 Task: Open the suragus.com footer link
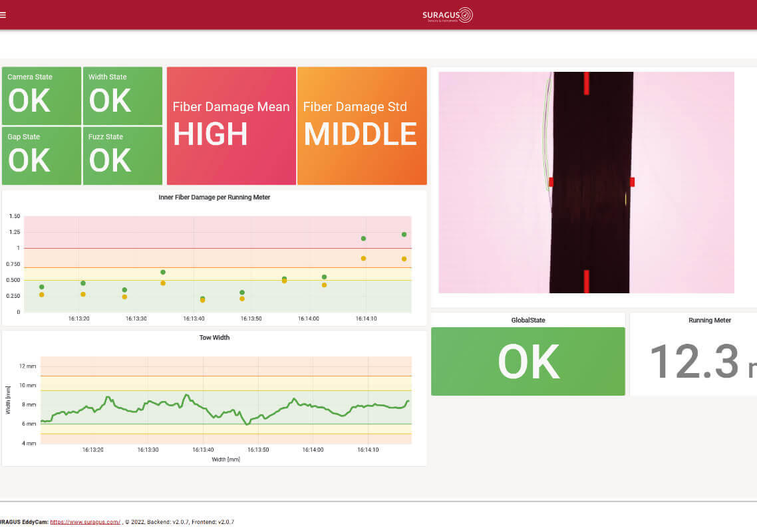point(85,522)
